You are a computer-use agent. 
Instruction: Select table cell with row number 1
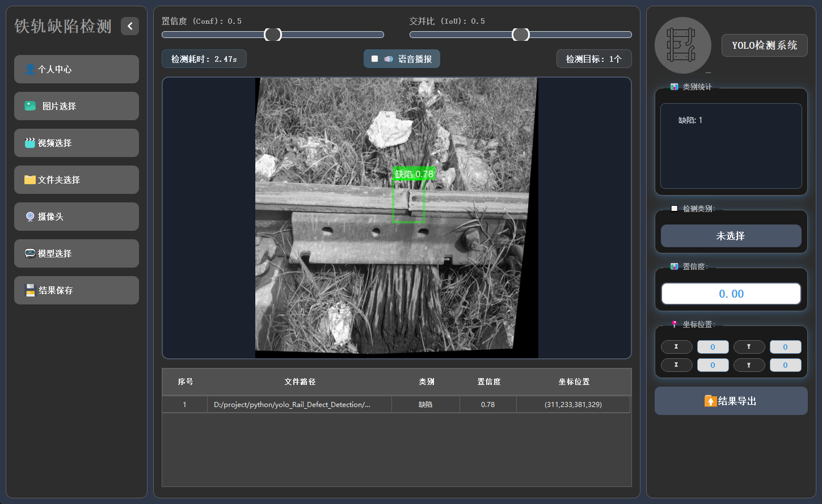(184, 404)
